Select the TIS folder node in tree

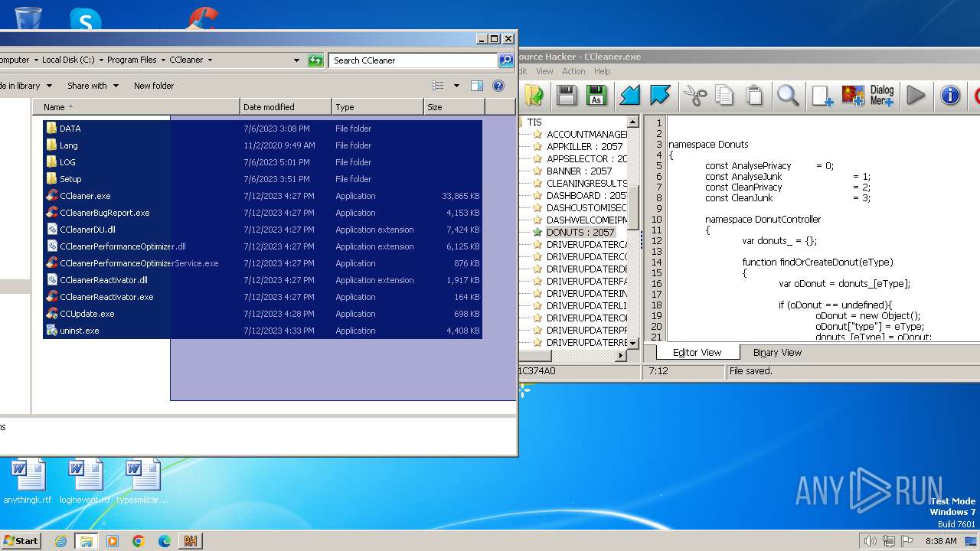(x=534, y=122)
